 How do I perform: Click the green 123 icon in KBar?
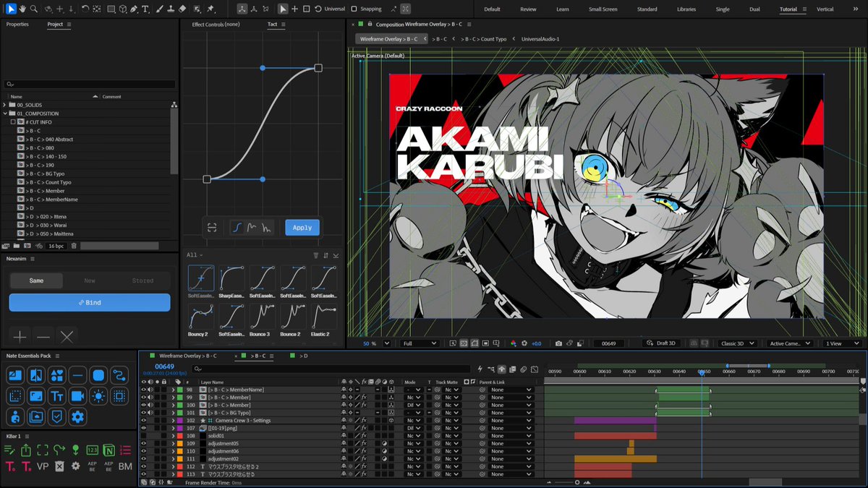92,450
